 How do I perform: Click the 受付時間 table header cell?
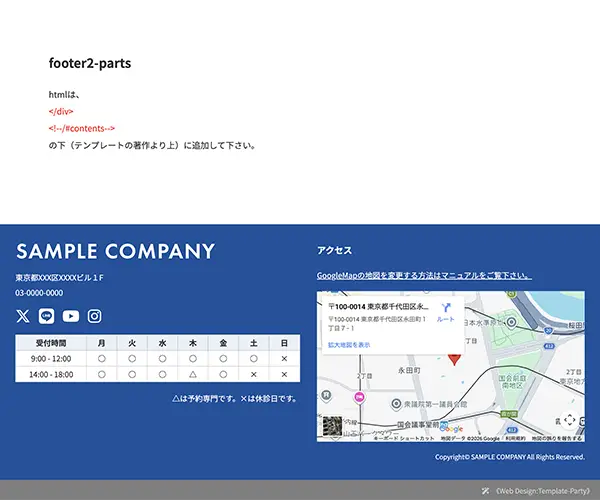tap(51, 343)
